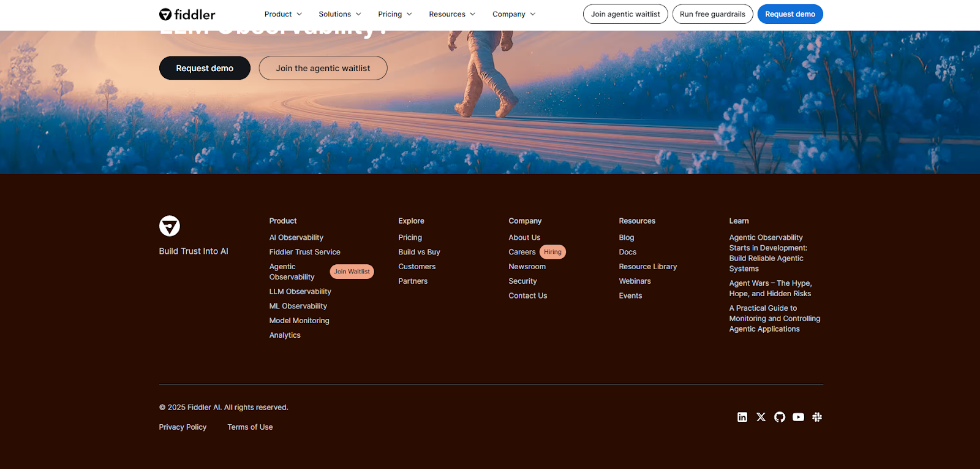Open Customers footer link
980x469 pixels.
click(417, 267)
